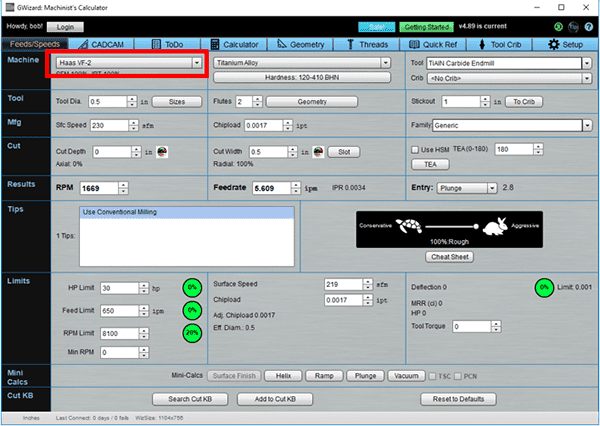Open the blue help question icon

pos(589,26)
